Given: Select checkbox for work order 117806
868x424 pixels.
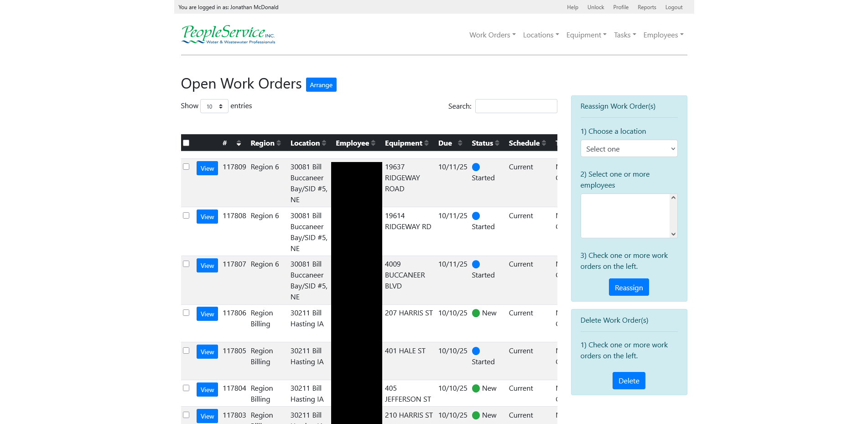Looking at the screenshot, I should click(186, 313).
